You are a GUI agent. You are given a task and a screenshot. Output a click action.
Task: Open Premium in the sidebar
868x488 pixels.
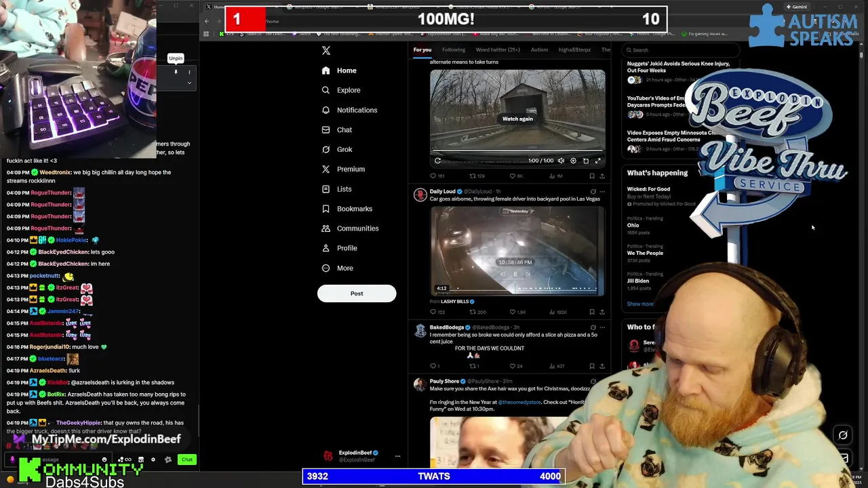(343, 169)
